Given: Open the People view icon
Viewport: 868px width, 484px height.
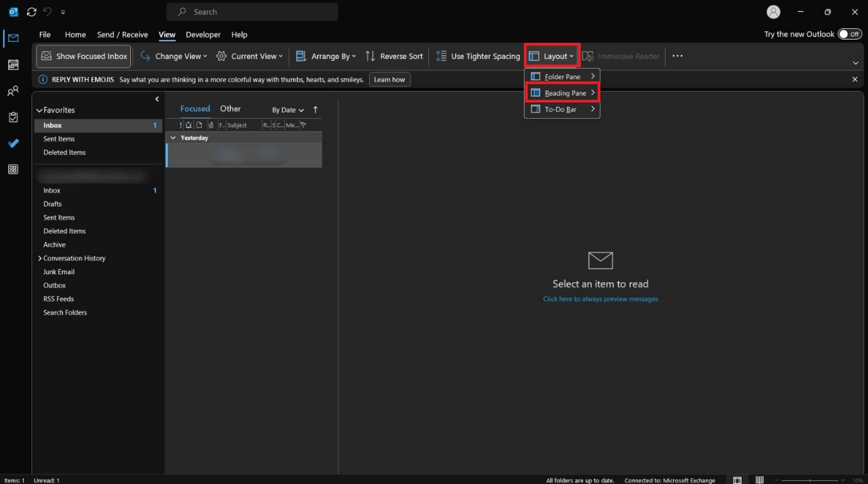Looking at the screenshot, I should click(x=14, y=91).
